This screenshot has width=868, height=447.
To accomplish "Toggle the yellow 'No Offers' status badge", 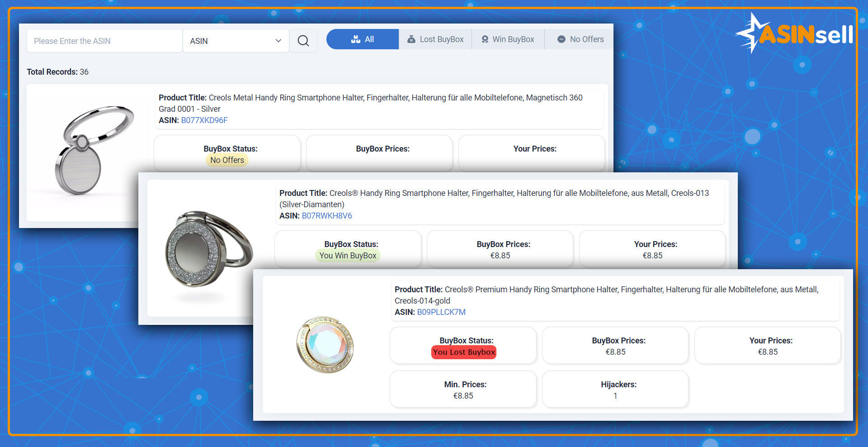I will pyautogui.click(x=226, y=160).
